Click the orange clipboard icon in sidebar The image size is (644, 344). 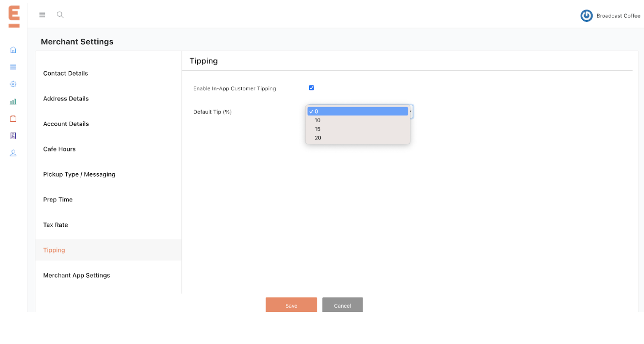[x=13, y=119]
